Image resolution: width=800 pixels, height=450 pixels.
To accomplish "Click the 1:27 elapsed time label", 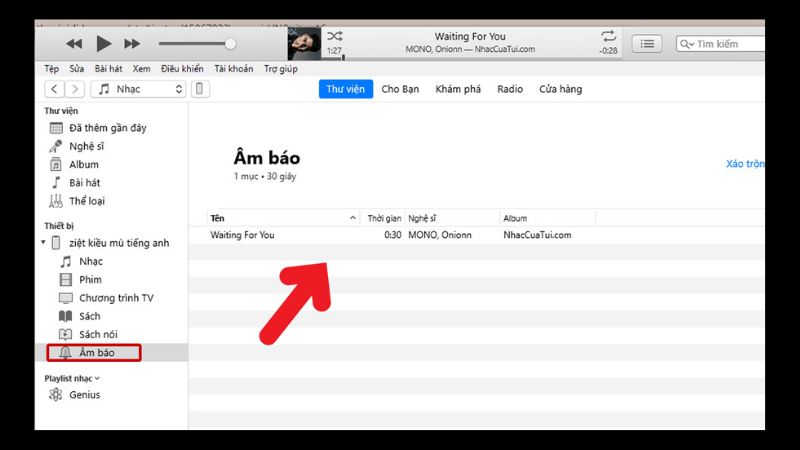I will (x=334, y=51).
